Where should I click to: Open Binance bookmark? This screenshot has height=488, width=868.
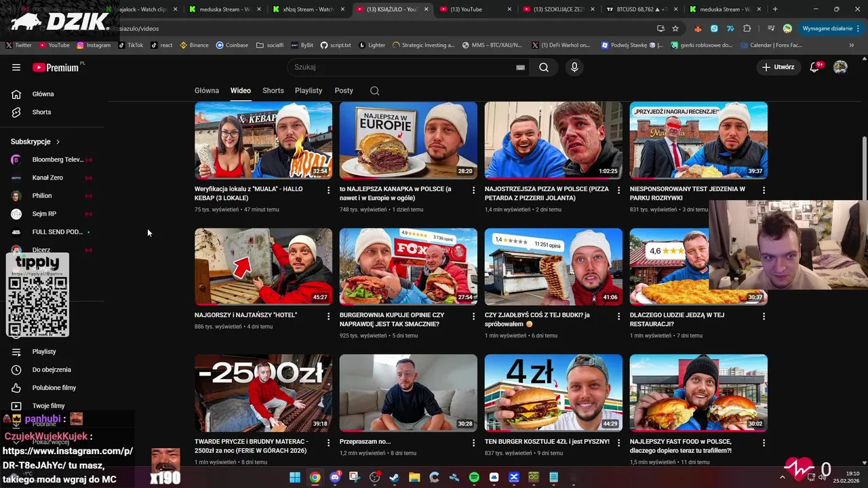(194, 45)
